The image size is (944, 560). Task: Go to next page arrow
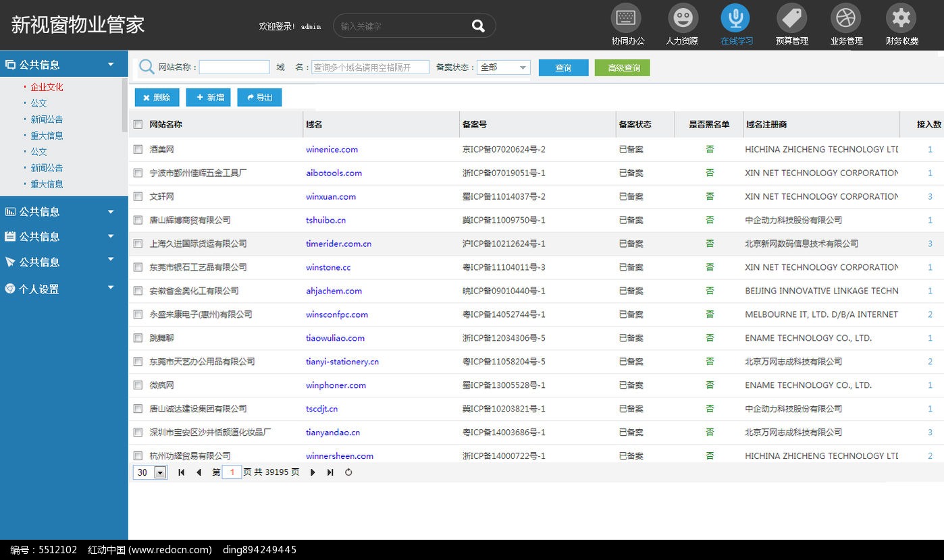313,472
